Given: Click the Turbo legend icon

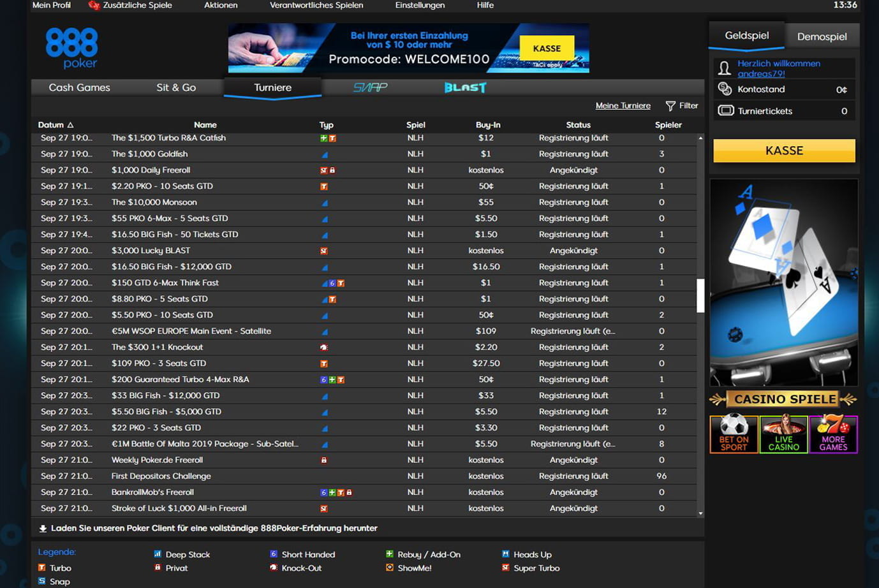Looking at the screenshot, I should [41, 568].
